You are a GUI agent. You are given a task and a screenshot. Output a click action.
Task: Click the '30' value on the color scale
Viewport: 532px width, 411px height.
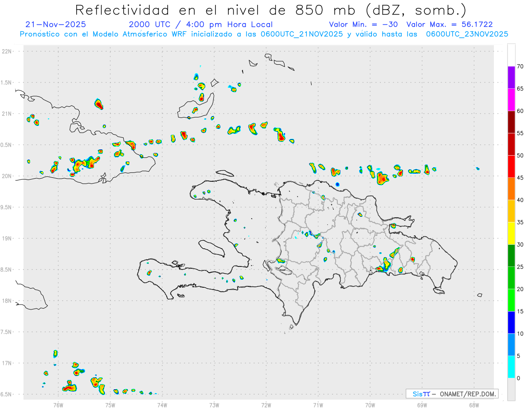point(520,244)
